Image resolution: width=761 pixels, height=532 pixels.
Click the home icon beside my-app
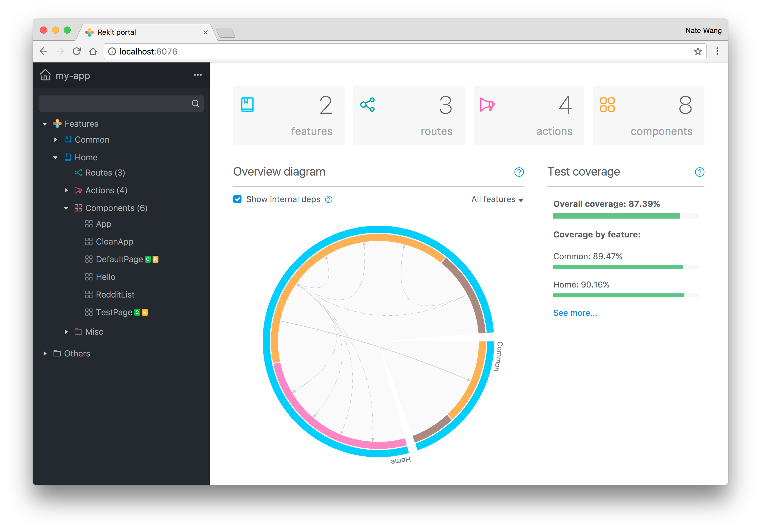(45, 75)
